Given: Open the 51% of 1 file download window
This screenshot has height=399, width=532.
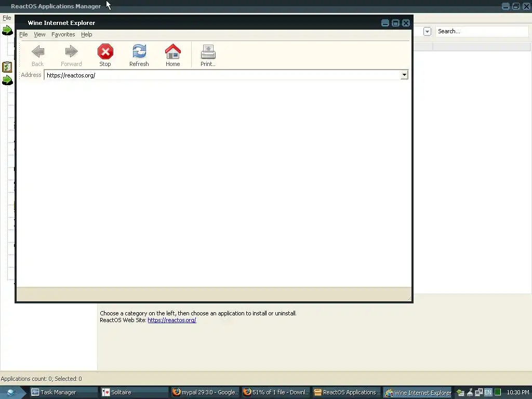Looking at the screenshot, I should point(275,392).
